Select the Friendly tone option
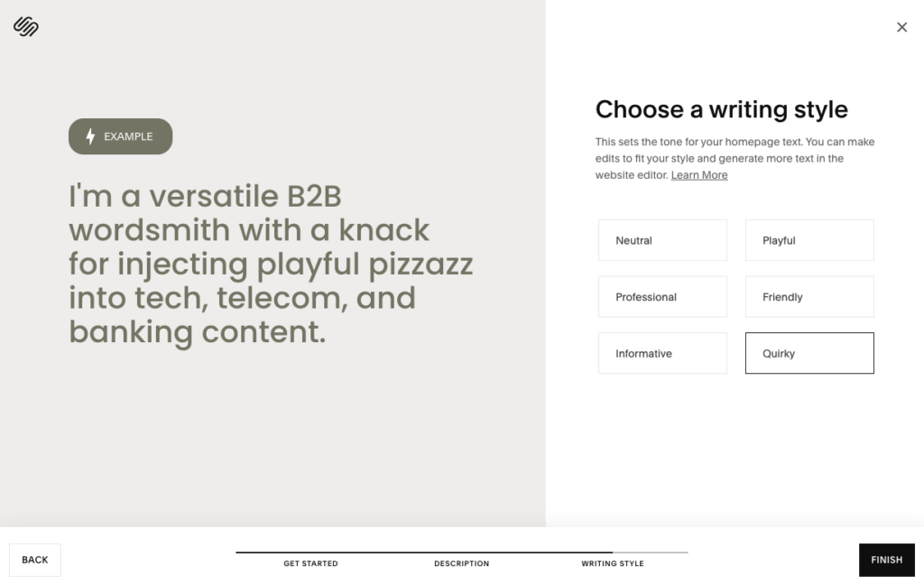The height and width of the screenshot is (585, 924). (x=809, y=297)
